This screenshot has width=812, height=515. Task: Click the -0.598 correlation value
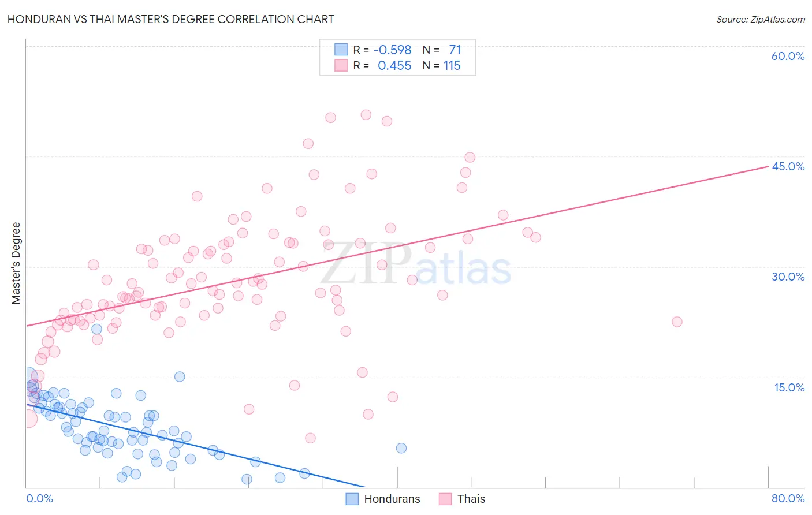(x=393, y=50)
